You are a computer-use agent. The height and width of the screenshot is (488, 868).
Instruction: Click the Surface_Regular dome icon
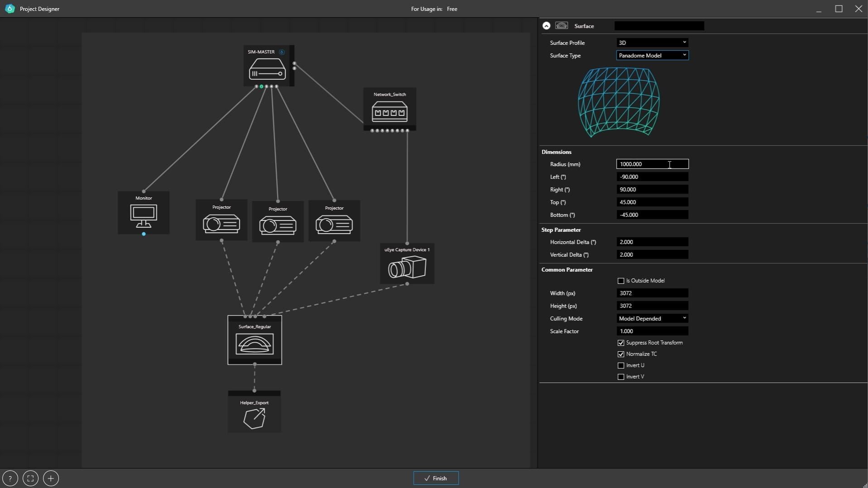[x=254, y=344]
